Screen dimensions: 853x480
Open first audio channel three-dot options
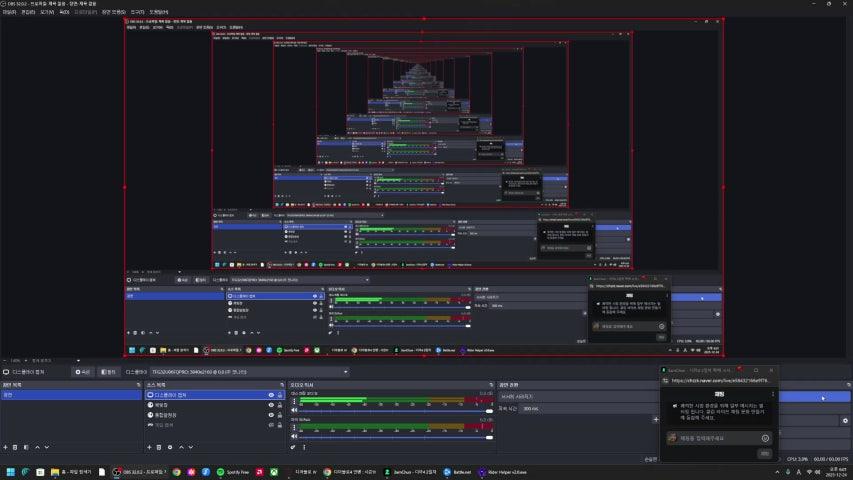[x=294, y=402]
